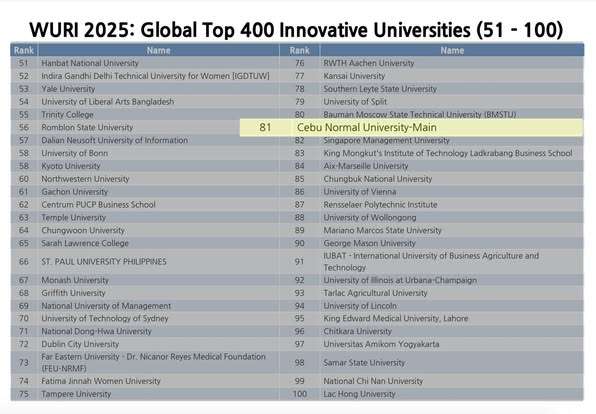This screenshot has width=596, height=414.
Task: Click highlighted 'Cebu Normal University-Main'
Action: tap(366, 127)
